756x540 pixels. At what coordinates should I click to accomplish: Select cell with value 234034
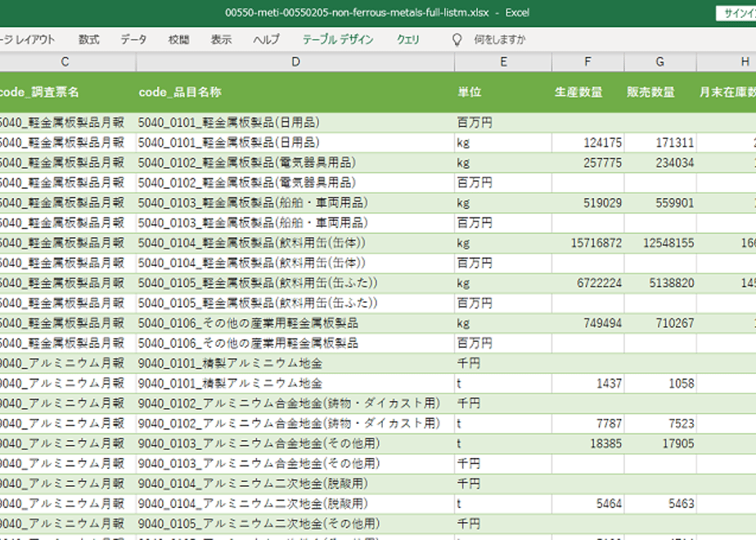click(x=660, y=163)
